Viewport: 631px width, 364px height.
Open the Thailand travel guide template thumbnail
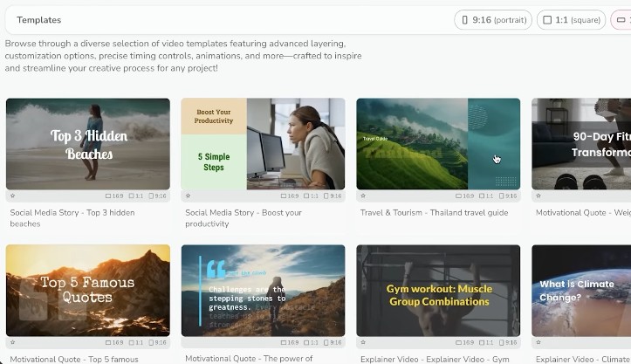437,143
